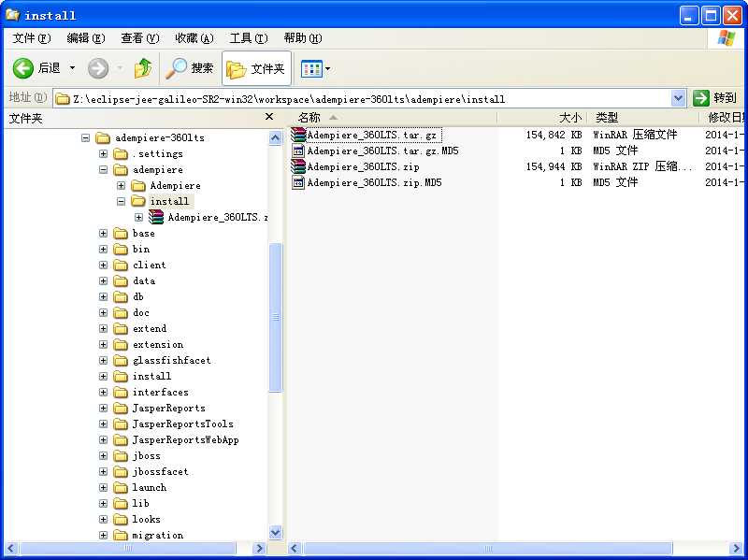Select Adempiere_360LTS.zip.MD5 file icon
748x560 pixels.
coord(298,182)
